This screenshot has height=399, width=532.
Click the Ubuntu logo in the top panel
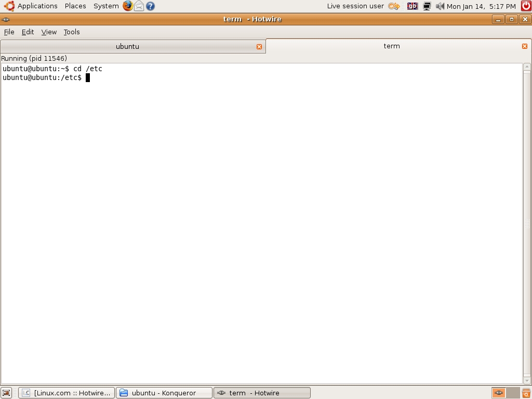[x=8, y=6]
